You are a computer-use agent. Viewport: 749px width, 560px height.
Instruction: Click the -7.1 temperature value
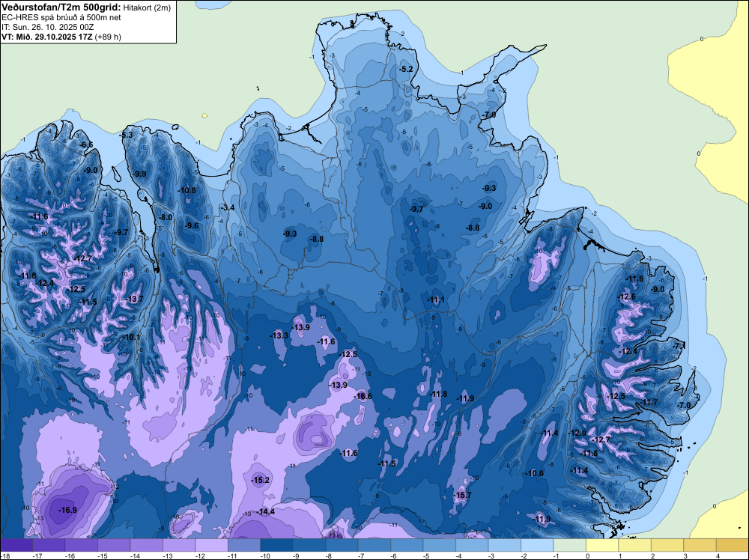pos(679,346)
